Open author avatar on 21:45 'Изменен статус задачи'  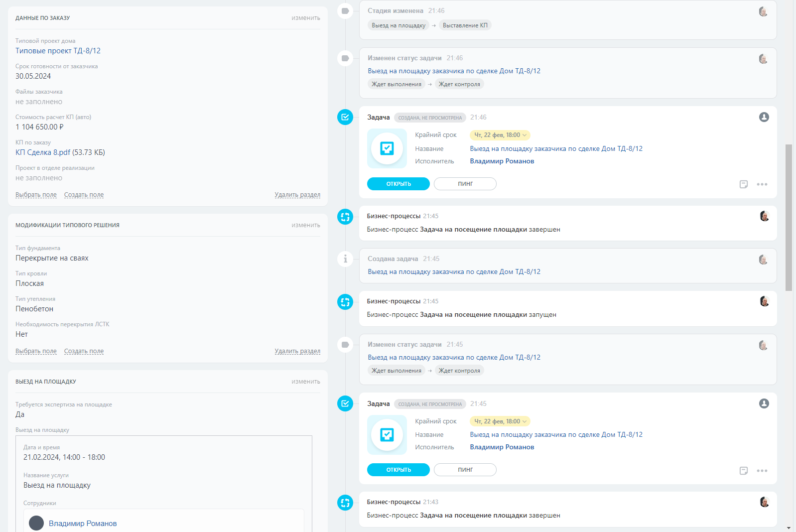pyautogui.click(x=763, y=345)
